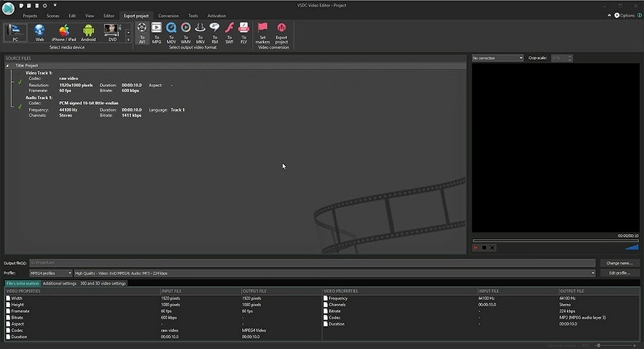The width and height of the screenshot is (644, 349).
Task: Open the Conversion ribbon tab
Action: coord(168,15)
